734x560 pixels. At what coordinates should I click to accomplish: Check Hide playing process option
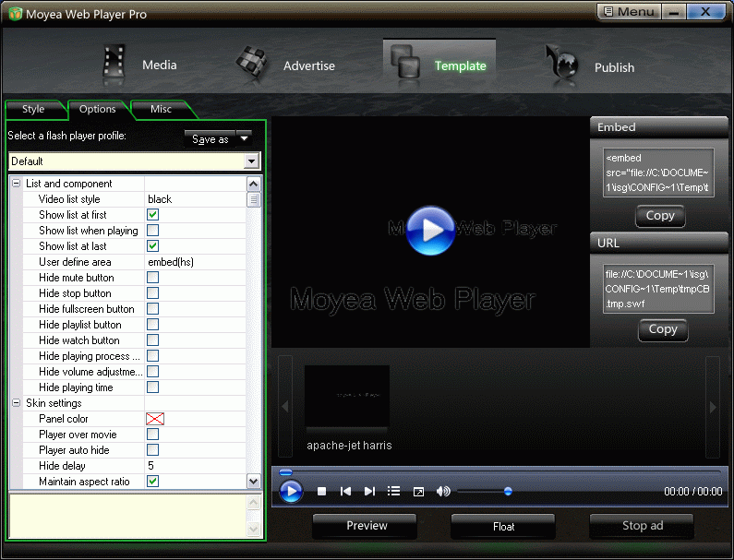point(152,356)
